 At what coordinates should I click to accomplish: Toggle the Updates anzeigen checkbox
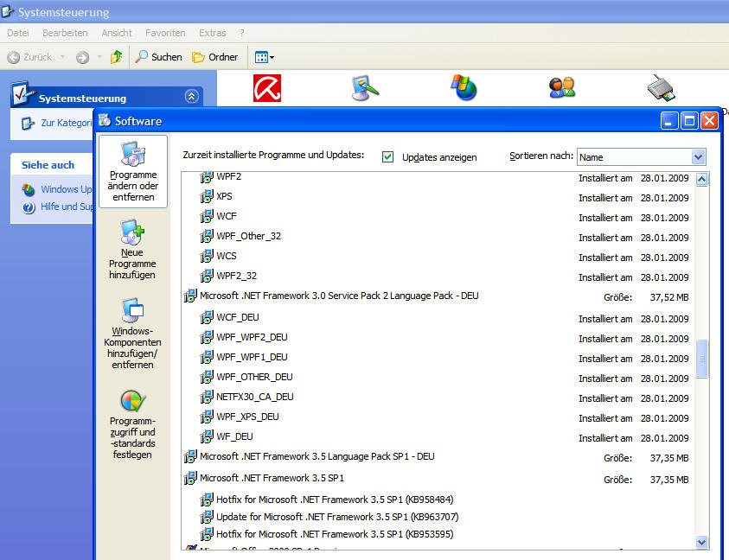tap(387, 157)
